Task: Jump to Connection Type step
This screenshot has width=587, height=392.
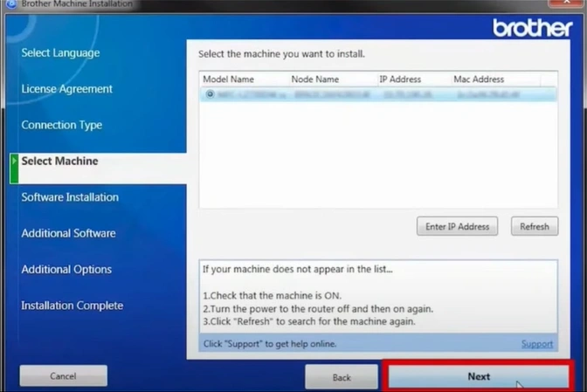Action: (61, 125)
